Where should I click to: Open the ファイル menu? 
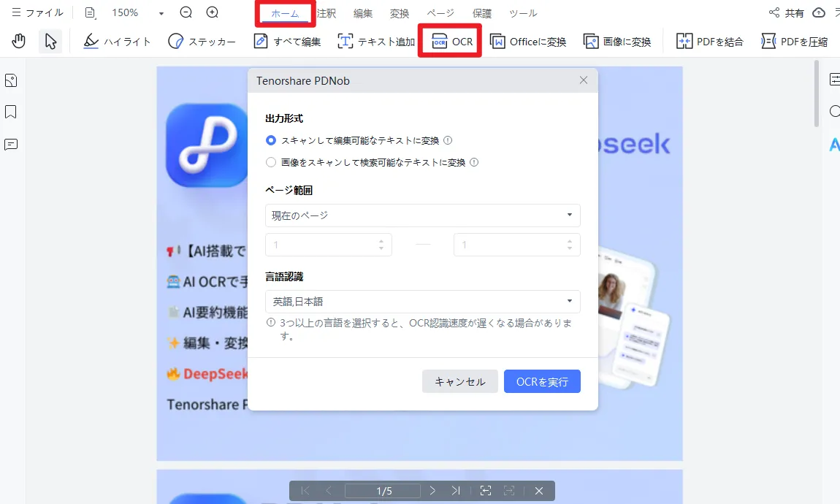pos(37,12)
